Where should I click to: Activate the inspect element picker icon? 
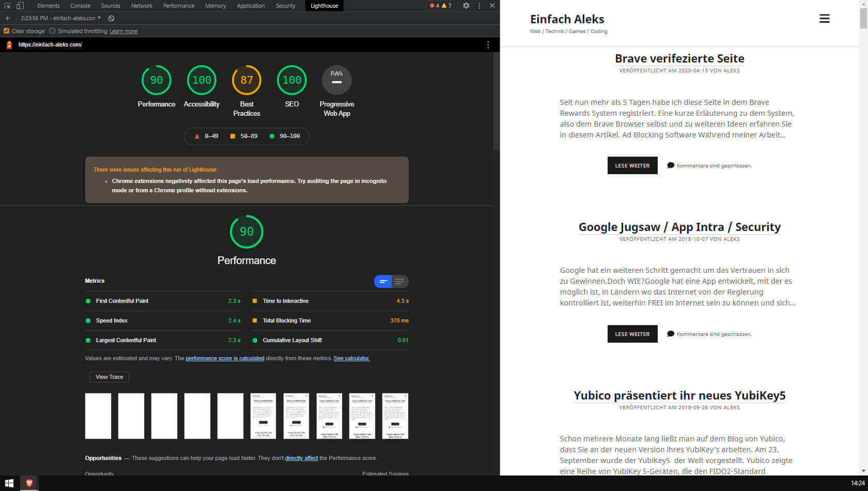[7, 6]
